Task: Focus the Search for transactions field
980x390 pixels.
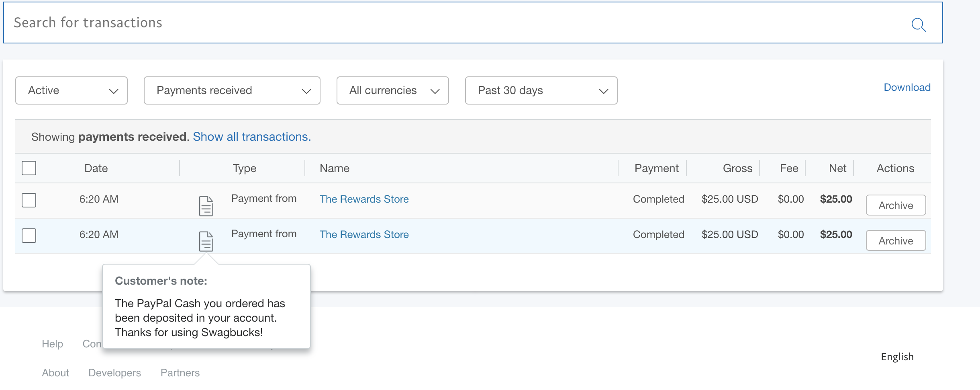Action: [442, 23]
